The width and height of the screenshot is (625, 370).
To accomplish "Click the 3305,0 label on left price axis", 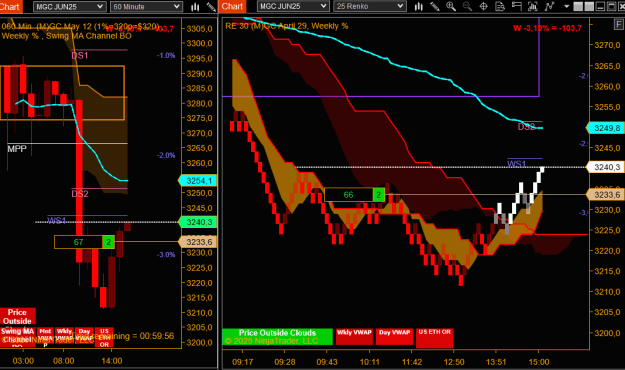I will [199, 29].
